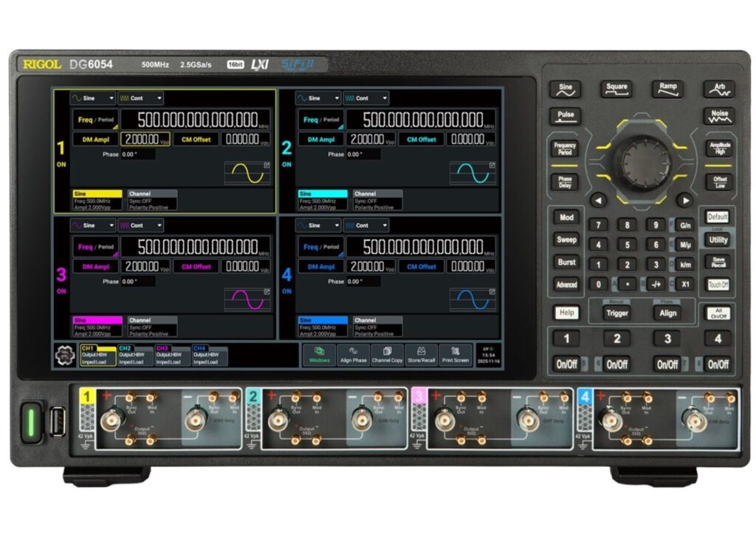This screenshot has height=535, width=756.
Task: Open the gear settings icon on screen
Action: [65, 355]
